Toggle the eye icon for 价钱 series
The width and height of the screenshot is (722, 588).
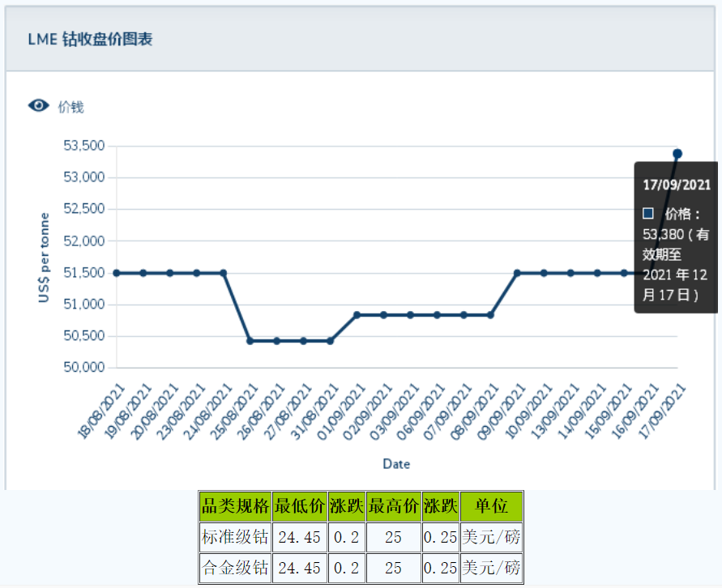(x=38, y=106)
